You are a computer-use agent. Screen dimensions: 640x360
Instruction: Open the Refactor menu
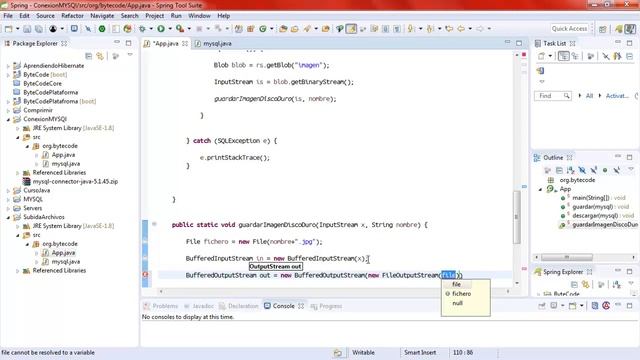pos(72,16)
